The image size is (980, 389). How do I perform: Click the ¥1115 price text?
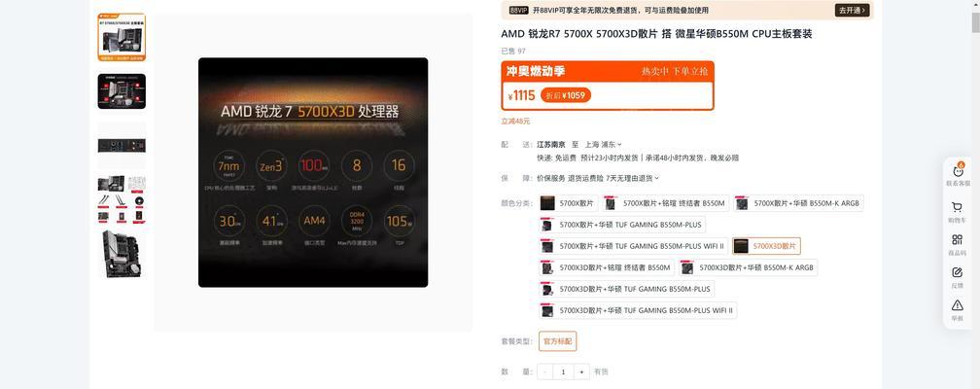(x=522, y=95)
